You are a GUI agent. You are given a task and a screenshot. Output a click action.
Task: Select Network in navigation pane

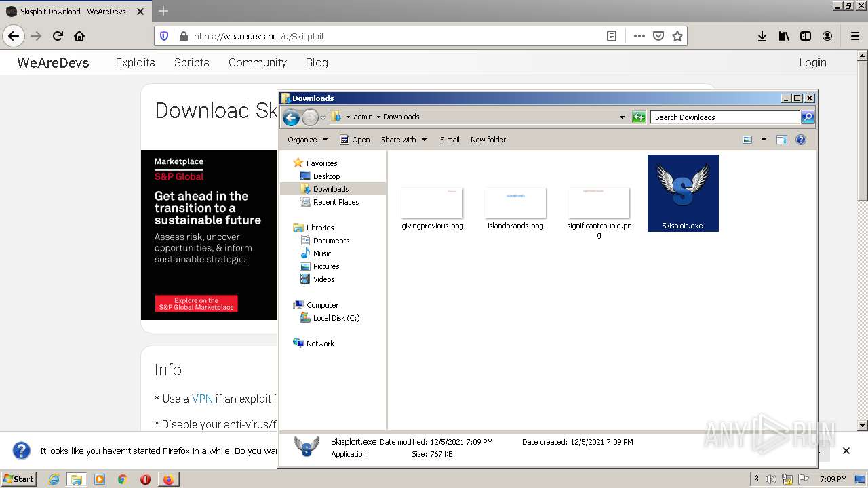pyautogui.click(x=320, y=344)
